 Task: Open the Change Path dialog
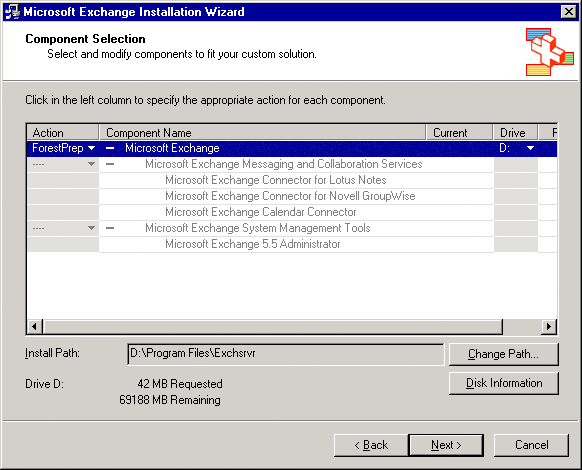[x=503, y=354]
